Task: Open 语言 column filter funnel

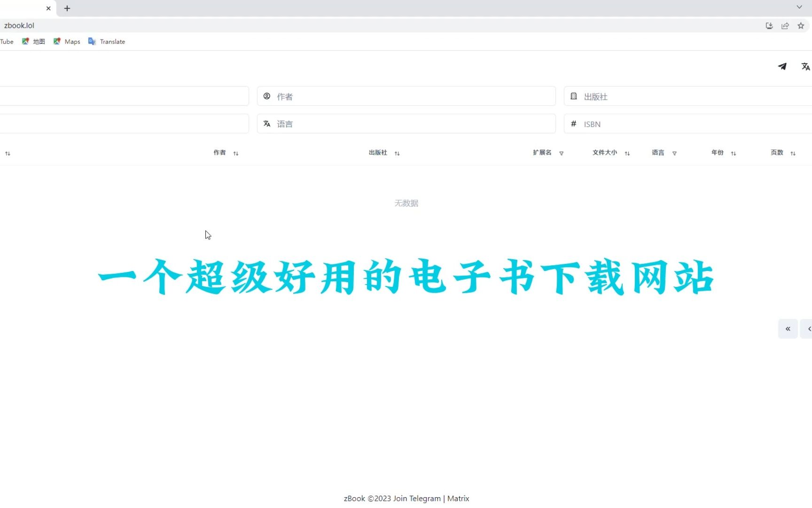Action: pos(674,153)
